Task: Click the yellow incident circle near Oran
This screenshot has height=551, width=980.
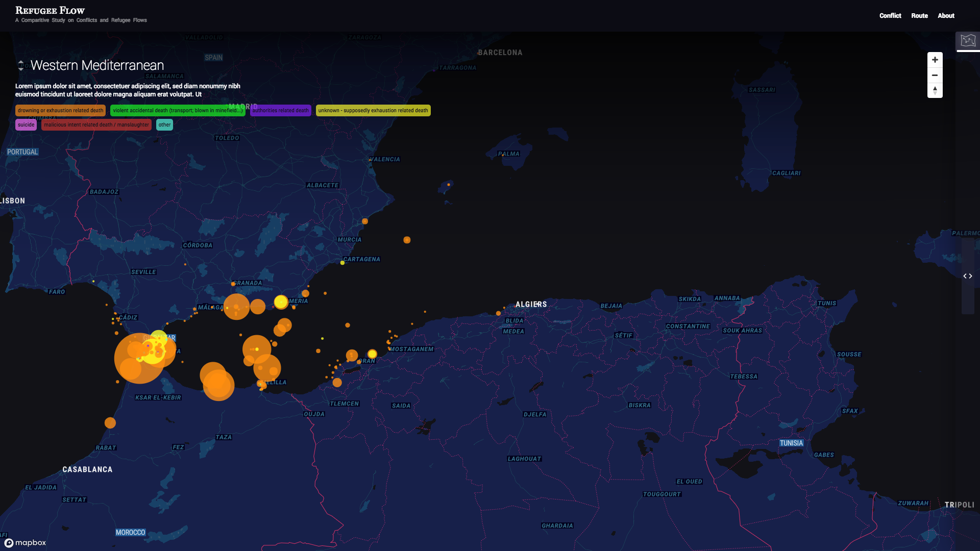Action: 372,354
